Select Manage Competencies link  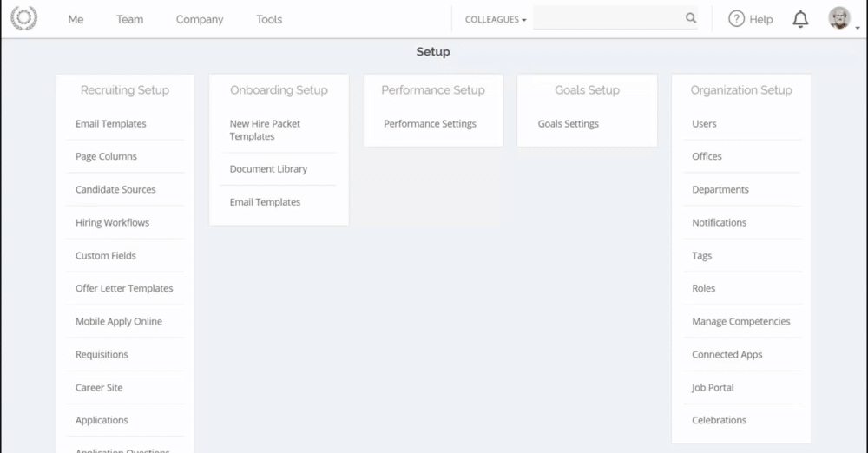740,321
